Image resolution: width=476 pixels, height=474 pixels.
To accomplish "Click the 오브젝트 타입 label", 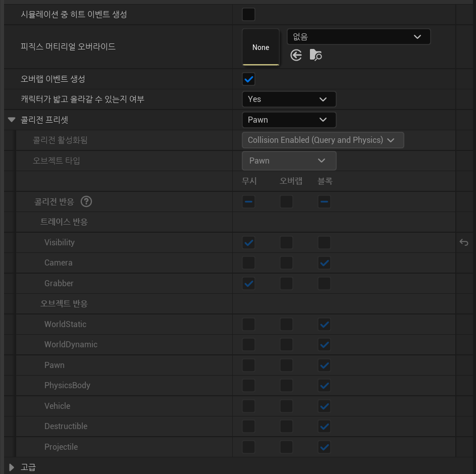I will pos(57,161).
